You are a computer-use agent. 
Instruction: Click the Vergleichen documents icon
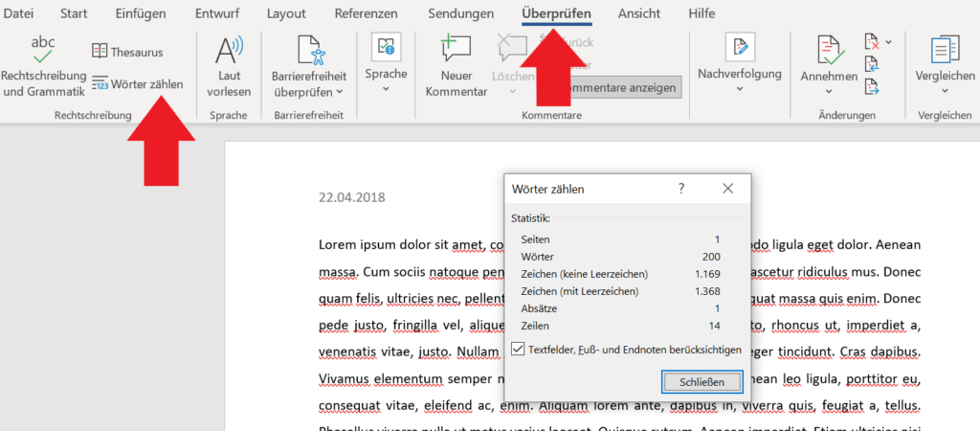tap(945, 50)
